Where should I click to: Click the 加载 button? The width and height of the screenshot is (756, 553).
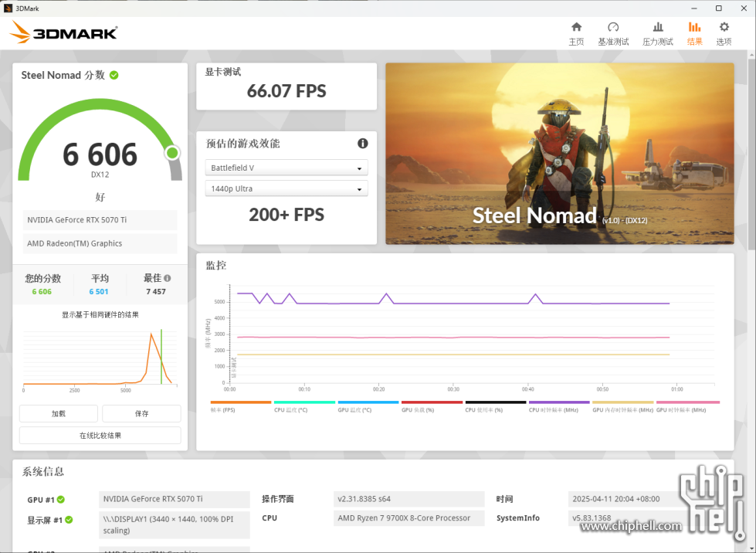point(59,413)
